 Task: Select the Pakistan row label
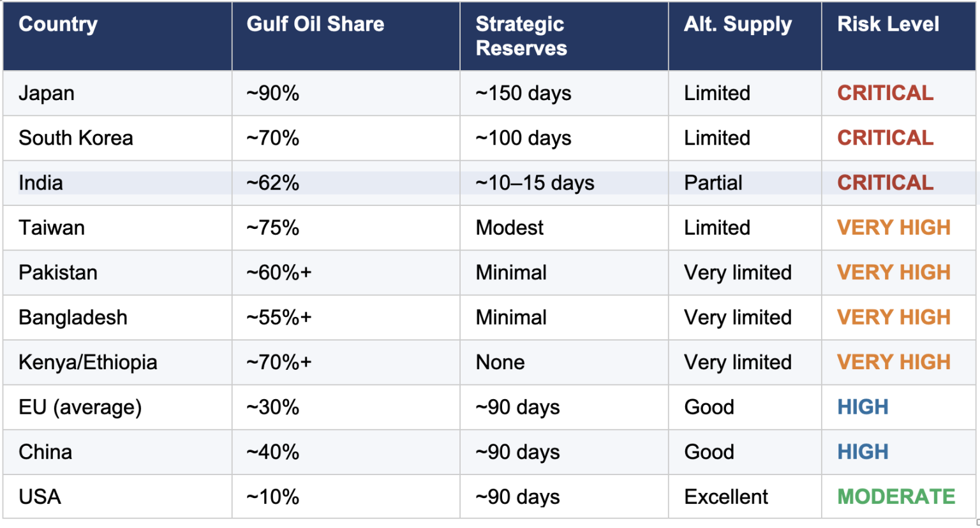point(58,272)
